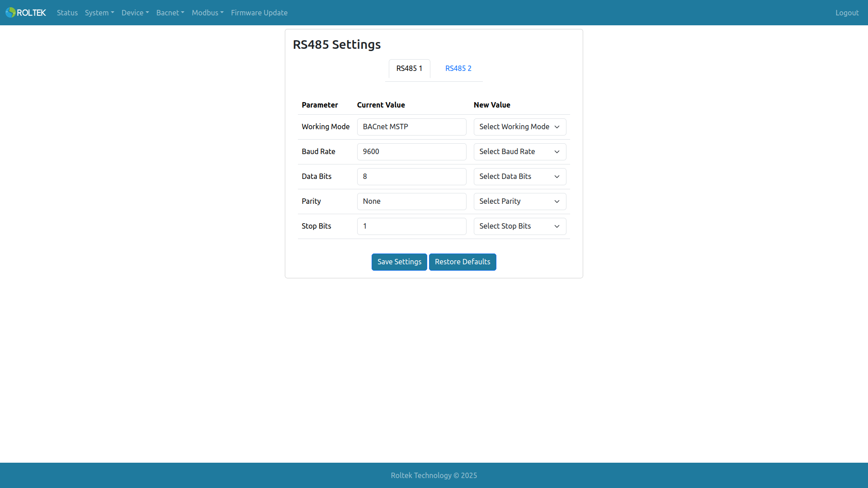Switch to the RS485 1 tab

[x=409, y=68]
